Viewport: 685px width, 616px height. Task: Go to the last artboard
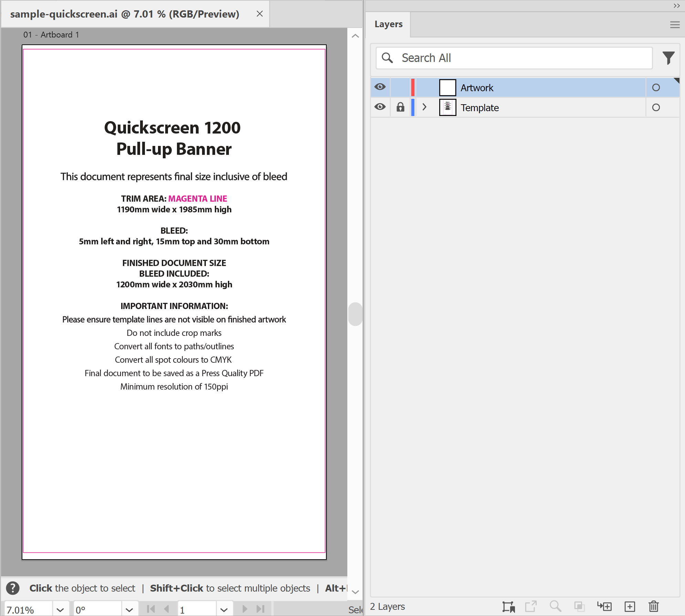[x=261, y=609]
